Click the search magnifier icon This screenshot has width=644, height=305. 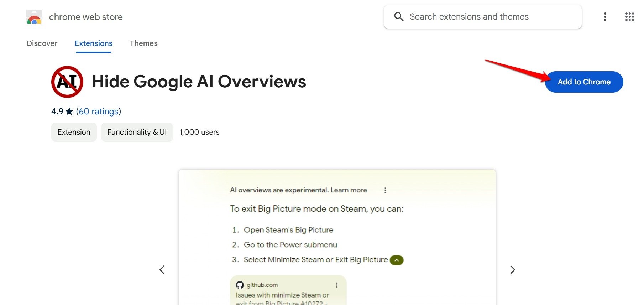[399, 17]
